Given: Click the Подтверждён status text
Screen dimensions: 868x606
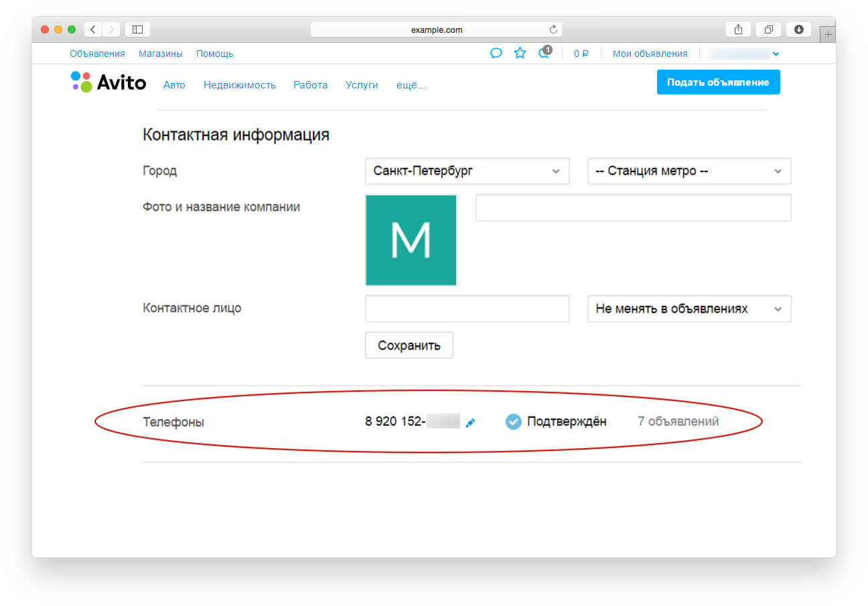Looking at the screenshot, I should (x=567, y=422).
